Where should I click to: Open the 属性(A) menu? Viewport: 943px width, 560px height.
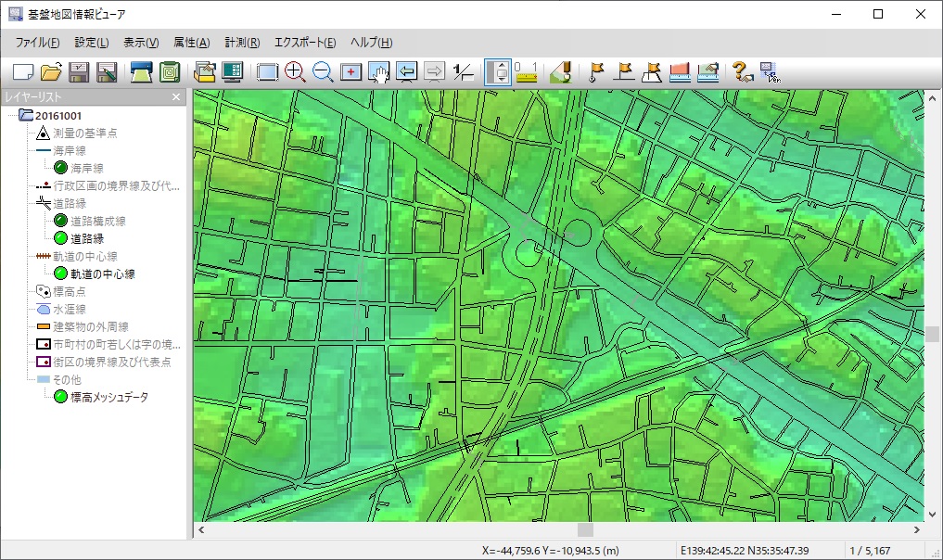coord(191,42)
